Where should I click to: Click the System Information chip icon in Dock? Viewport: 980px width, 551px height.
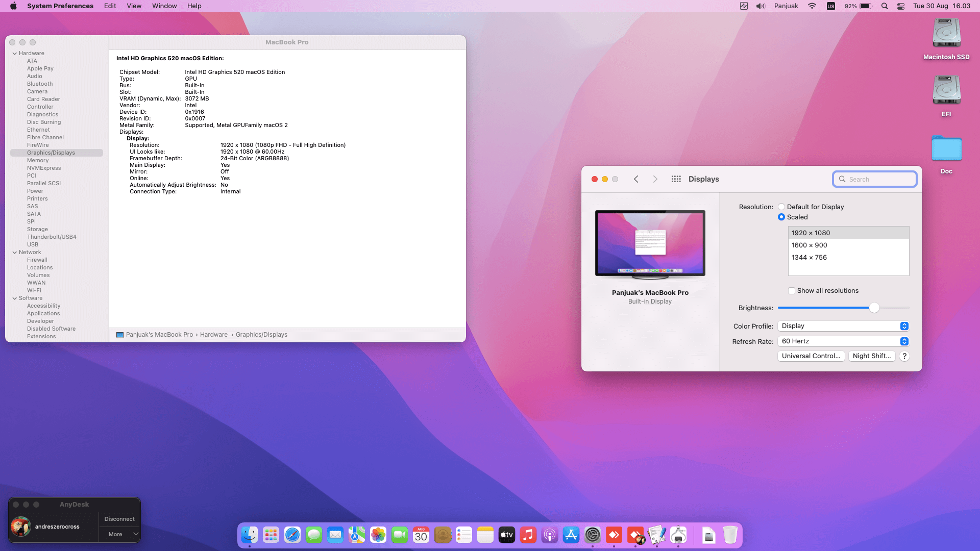coord(678,535)
